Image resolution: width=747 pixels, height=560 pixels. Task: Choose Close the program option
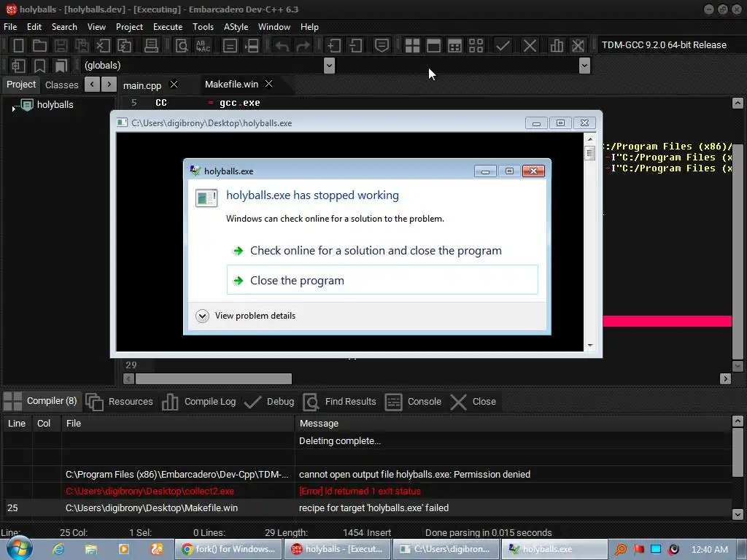click(x=382, y=280)
